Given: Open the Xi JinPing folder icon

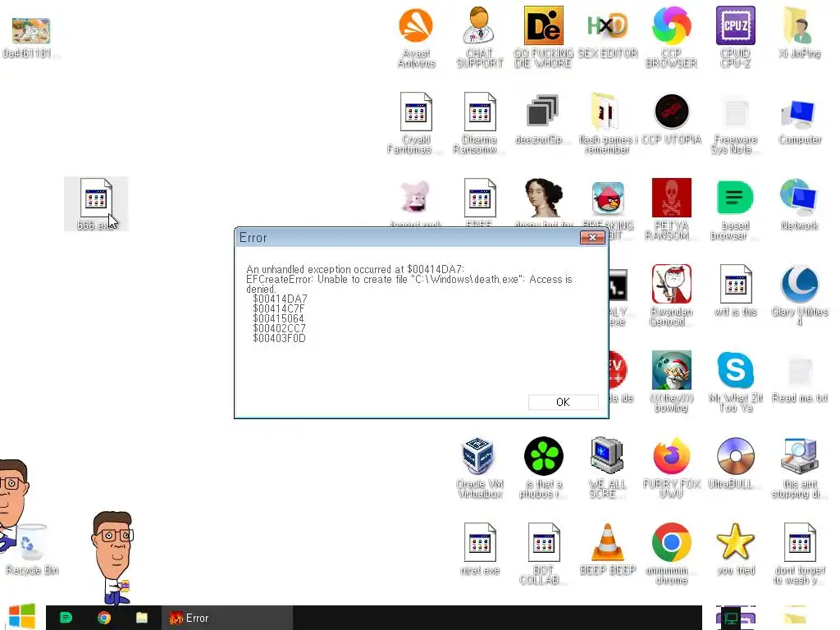Looking at the screenshot, I should tap(799, 32).
